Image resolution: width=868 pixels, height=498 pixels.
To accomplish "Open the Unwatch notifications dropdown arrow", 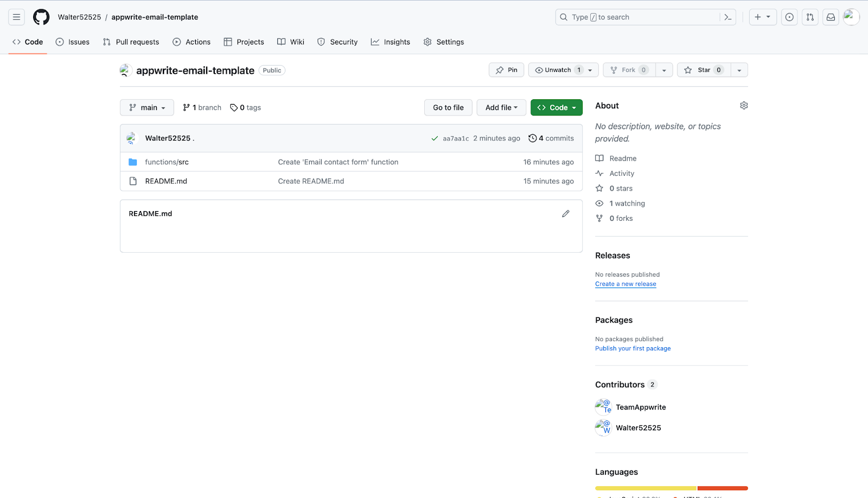I will [591, 70].
